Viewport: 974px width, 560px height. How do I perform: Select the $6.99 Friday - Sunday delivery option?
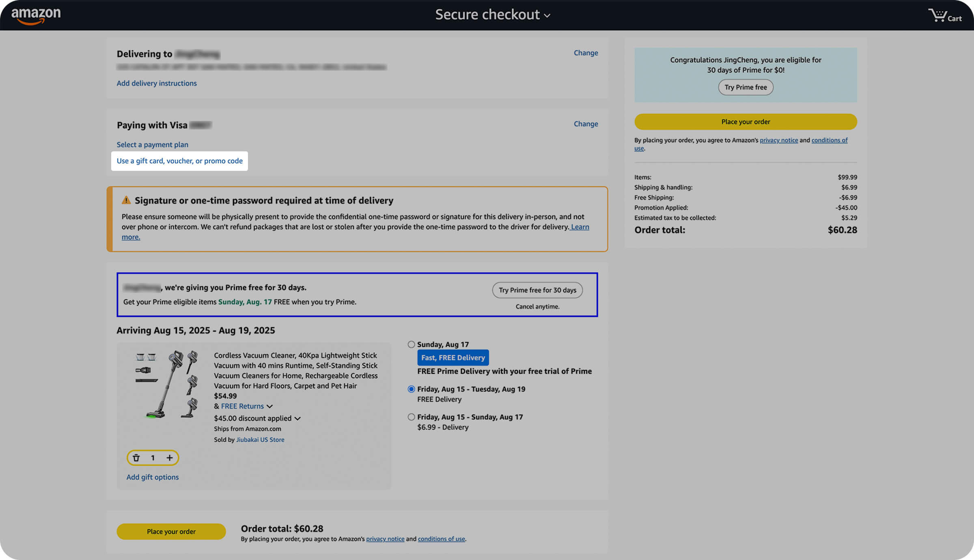[x=411, y=417]
